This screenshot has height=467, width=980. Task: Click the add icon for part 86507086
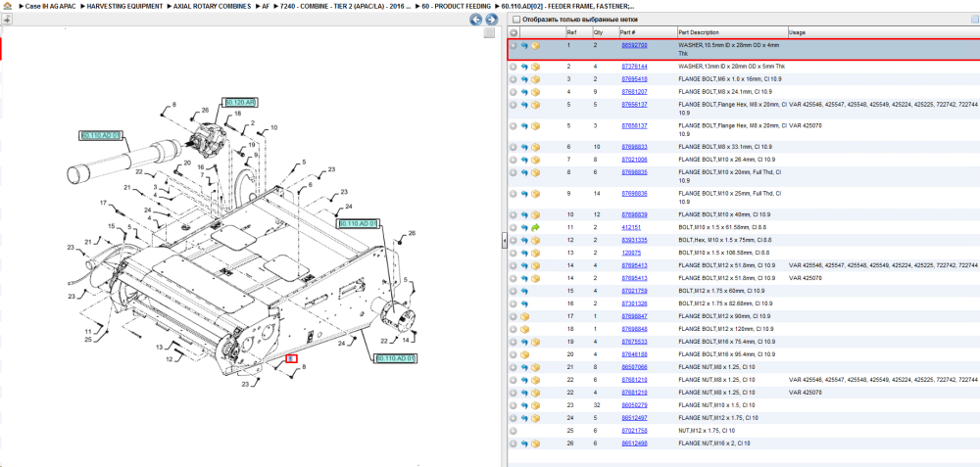coord(514,367)
